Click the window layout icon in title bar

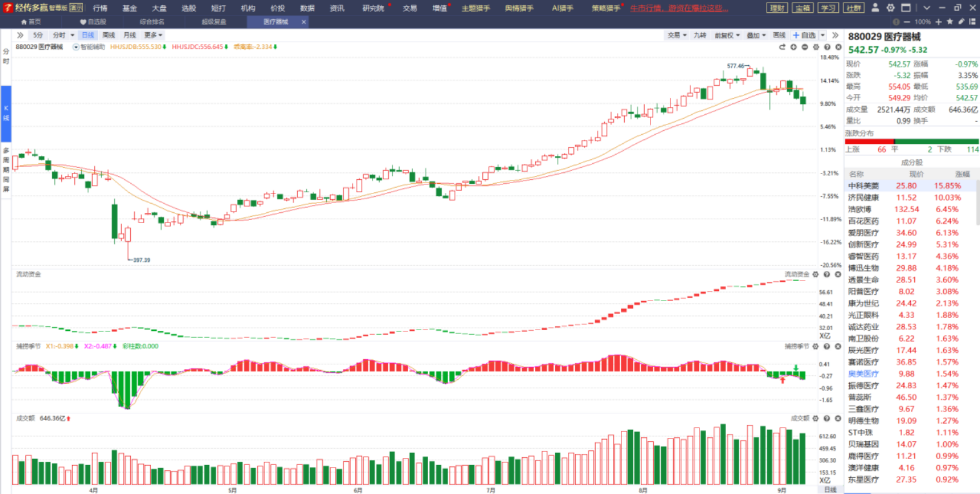(906, 8)
